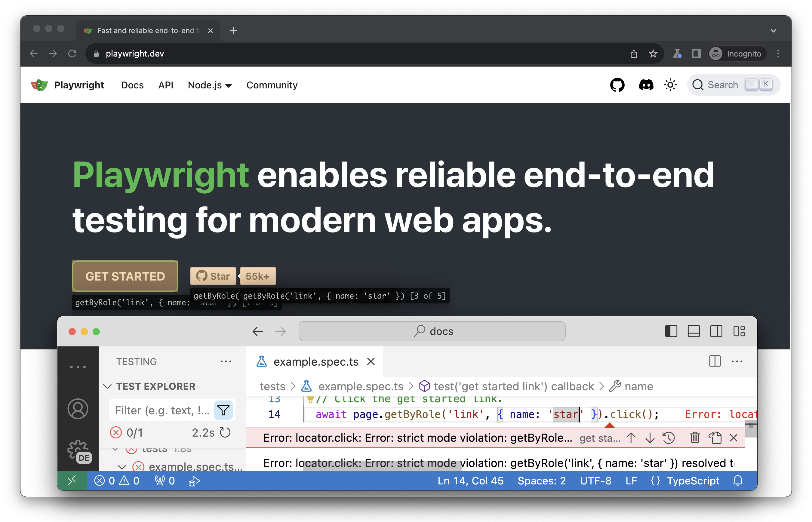This screenshot has height=522, width=812.
Task: Open the Manage gear icon
Action: (x=78, y=451)
